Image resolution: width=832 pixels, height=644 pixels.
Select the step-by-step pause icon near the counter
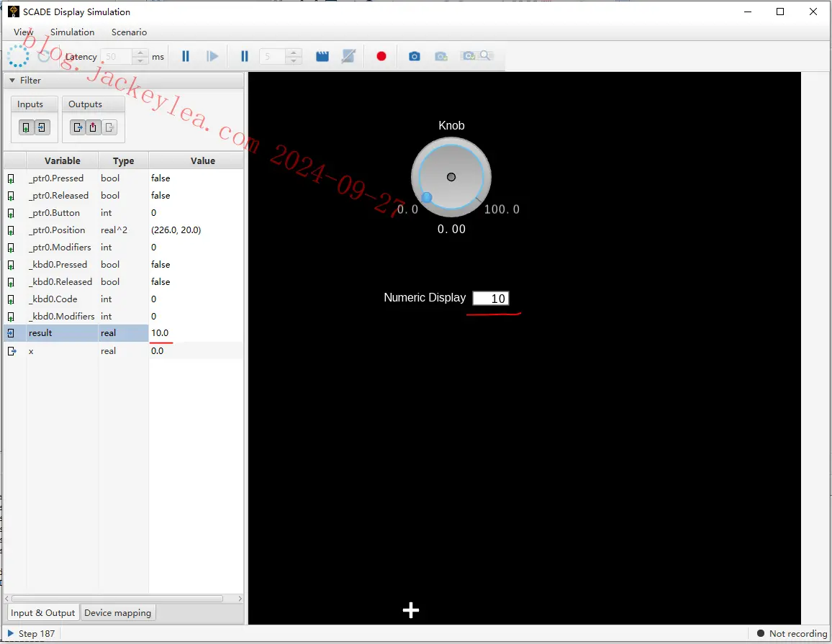(244, 55)
